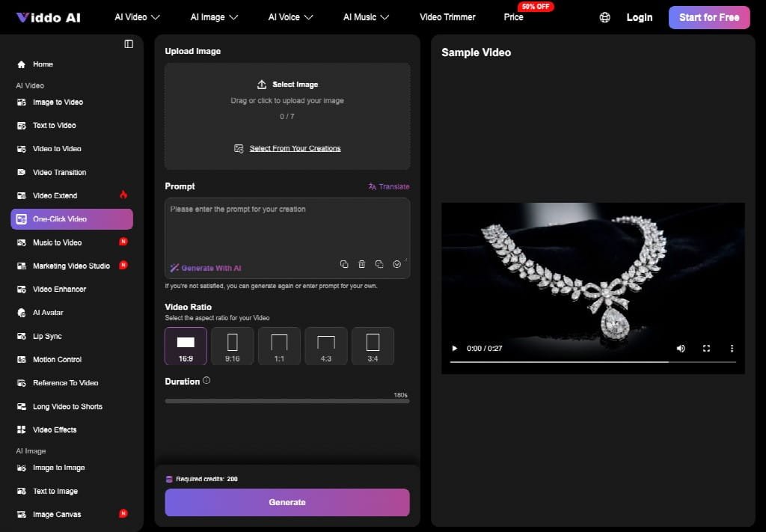
Task: Open the AI Music dropdown
Action: pyautogui.click(x=366, y=17)
